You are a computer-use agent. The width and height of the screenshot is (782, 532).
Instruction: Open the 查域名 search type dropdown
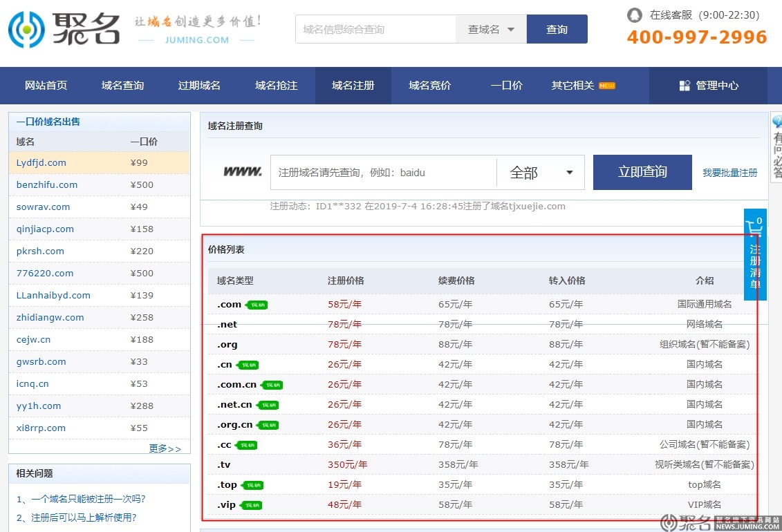[x=491, y=30]
